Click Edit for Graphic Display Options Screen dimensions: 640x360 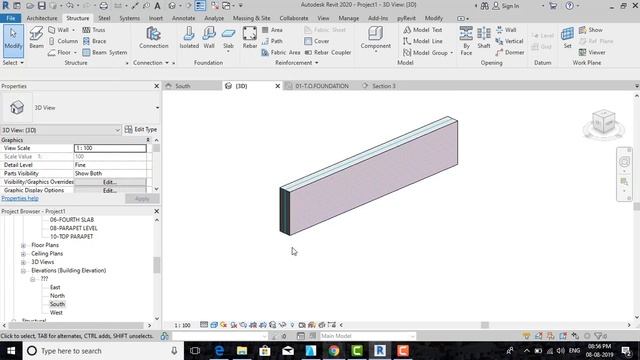click(x=110, y=191)
